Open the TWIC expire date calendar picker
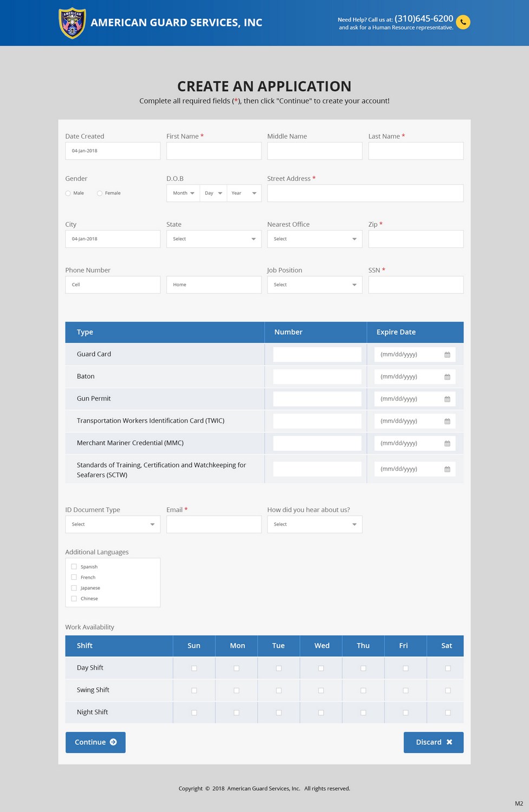The image size is (529, 812). pos(447,421)
